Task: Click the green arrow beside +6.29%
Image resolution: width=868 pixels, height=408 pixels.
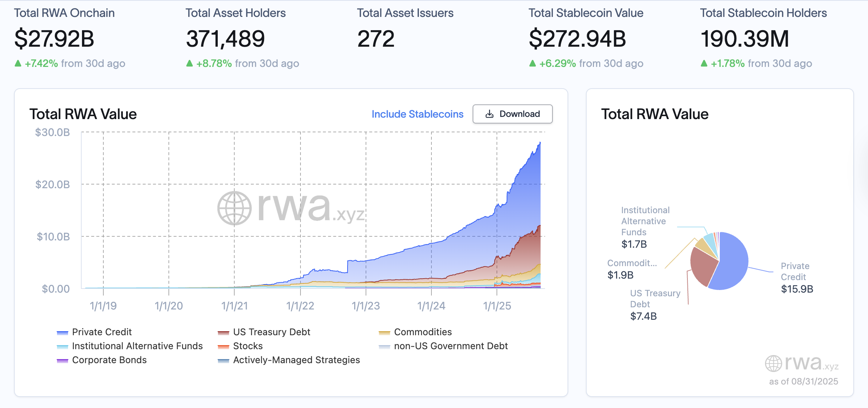Action: point(533,63)
